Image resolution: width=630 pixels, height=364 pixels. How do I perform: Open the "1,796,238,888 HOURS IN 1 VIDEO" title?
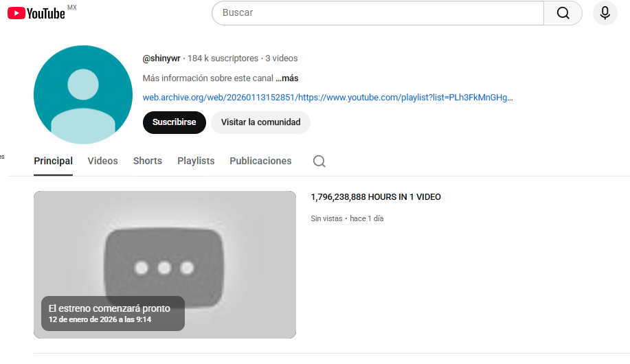[x=376, y=197]
